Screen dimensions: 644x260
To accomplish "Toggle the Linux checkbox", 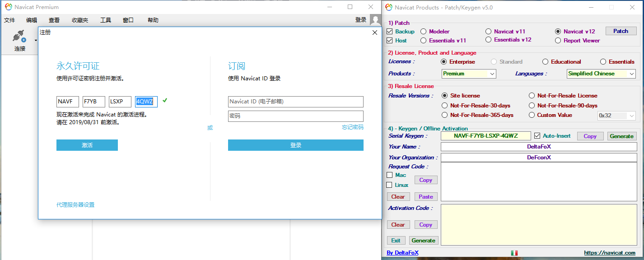I will (390, 185).
